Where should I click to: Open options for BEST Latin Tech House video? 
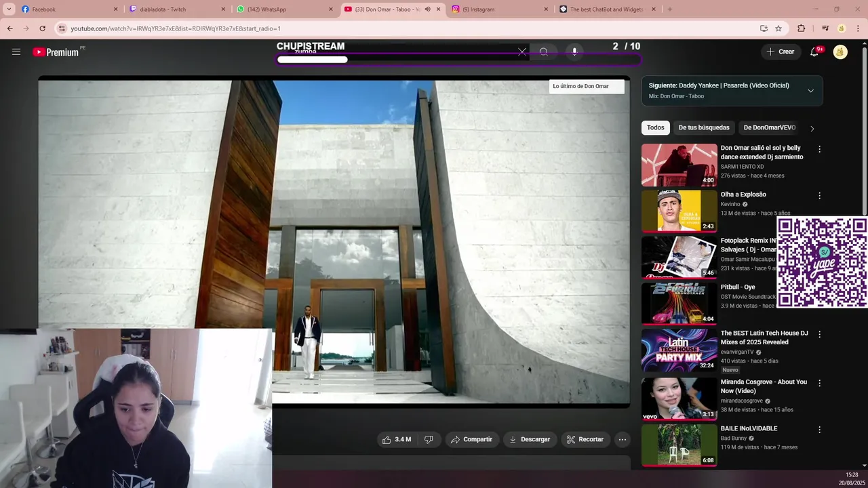pyautogui.click(x=819, y=334)
